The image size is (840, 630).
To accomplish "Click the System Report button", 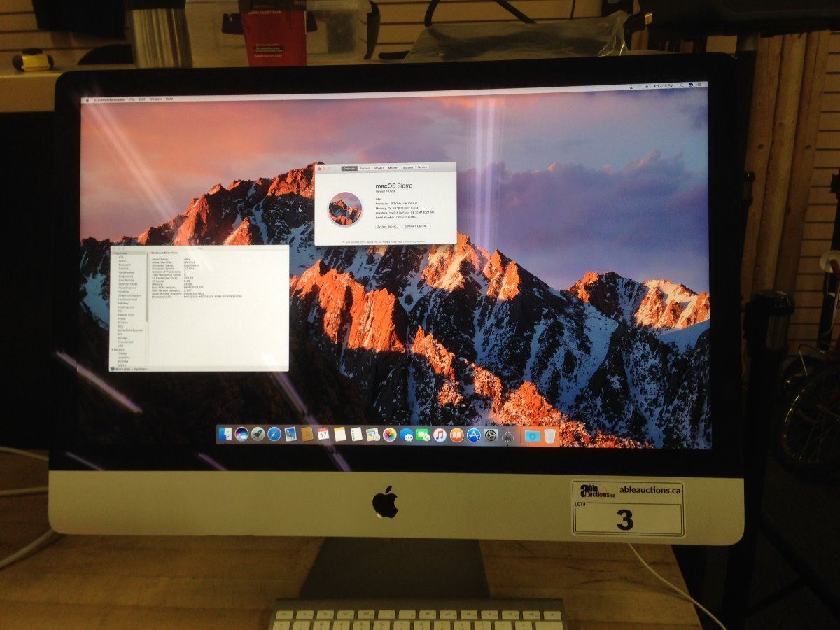I will tap(387, 226).
